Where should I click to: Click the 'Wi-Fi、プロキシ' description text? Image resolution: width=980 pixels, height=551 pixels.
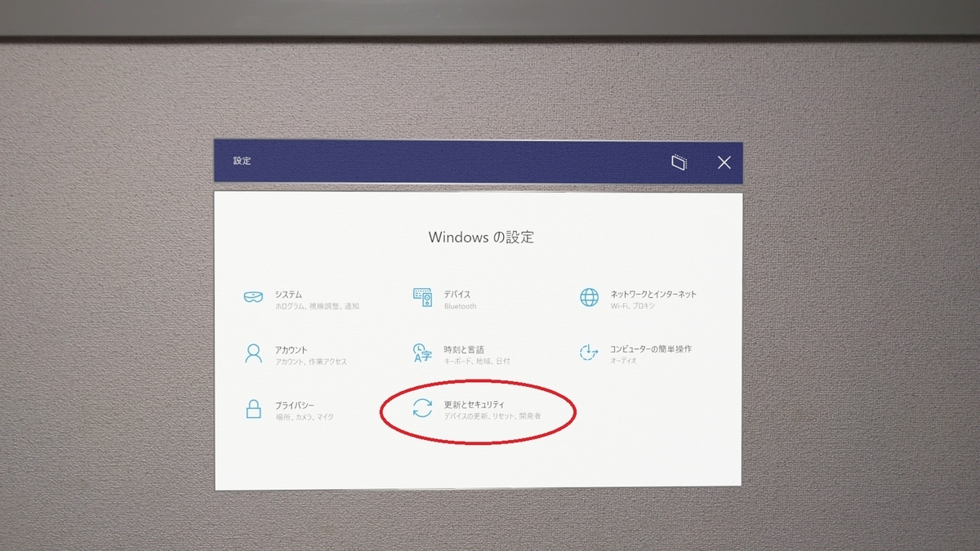[633, 306]
